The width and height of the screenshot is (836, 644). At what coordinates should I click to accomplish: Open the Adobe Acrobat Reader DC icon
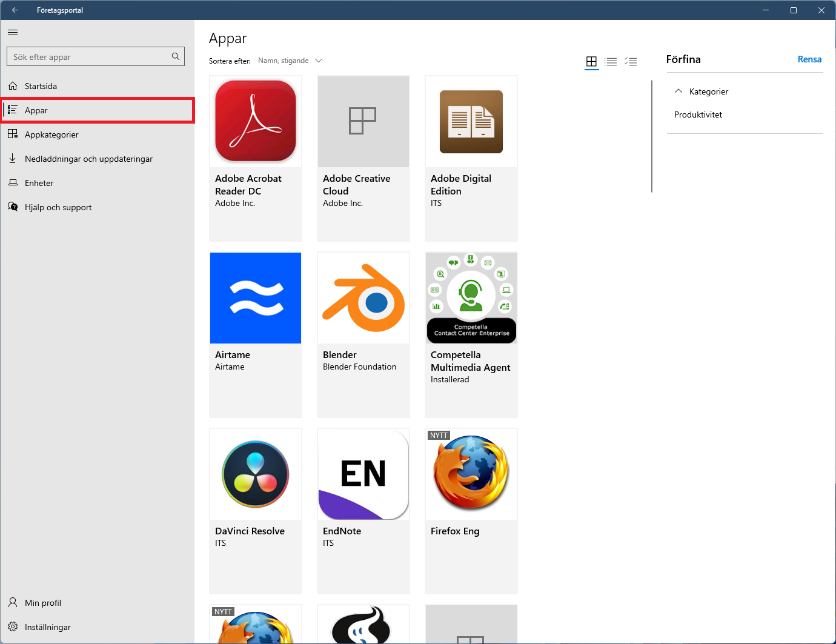coord(256,121)
